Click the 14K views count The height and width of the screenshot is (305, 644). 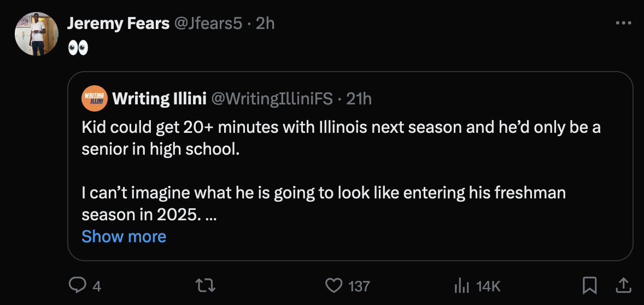coord(488,286)
